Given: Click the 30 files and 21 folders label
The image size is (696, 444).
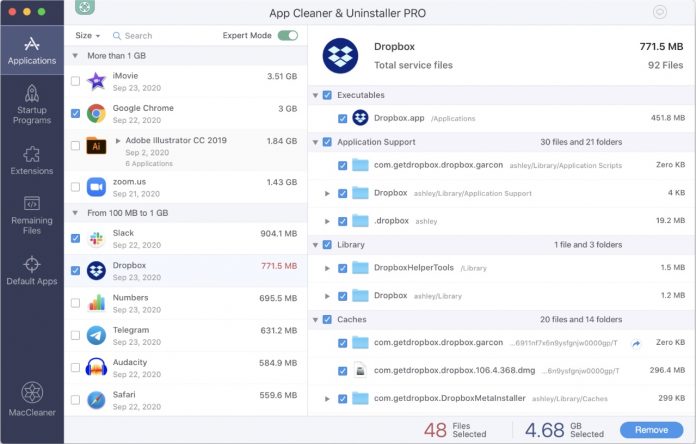Looking at the screenshot, I should pyautogui.click(x=581, y=142).
